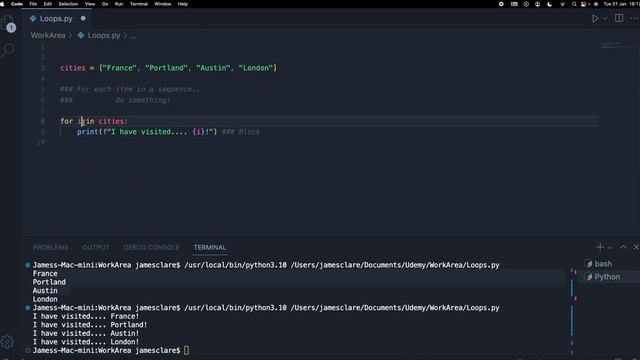
Task: Switch to the PROBLEMS panel tab
Action: [x=51, y=247]
